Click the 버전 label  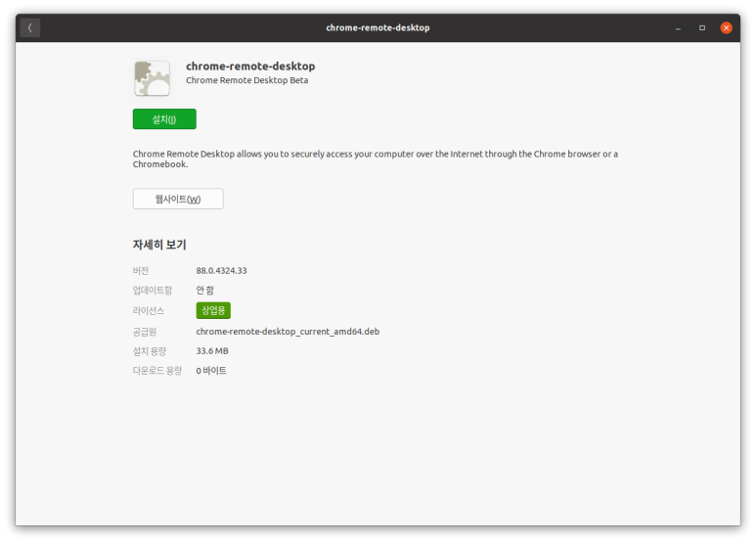click(141, 271)
